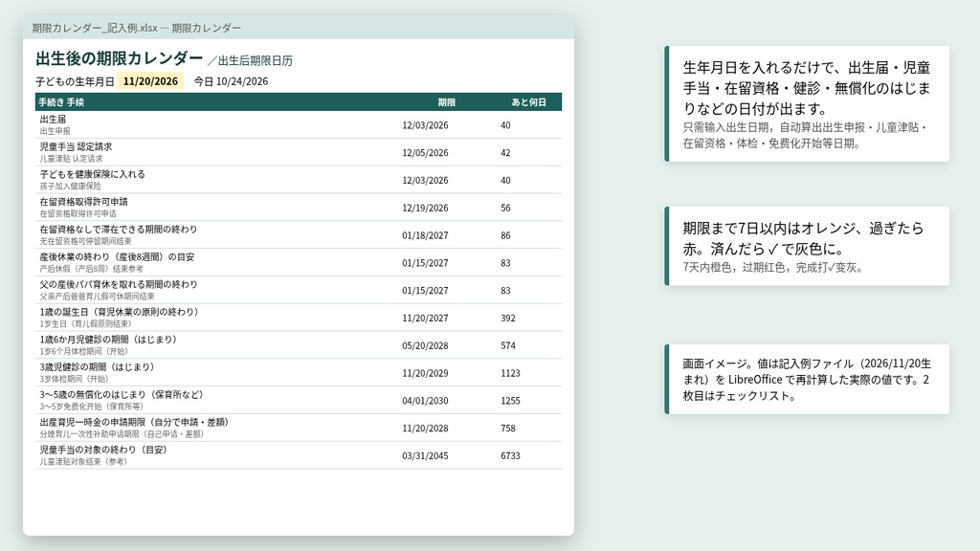Screen dimensions: 980x551
Task: Select the 3〜5歳の無償化のはじまり row label
Action: pos(122,394)
